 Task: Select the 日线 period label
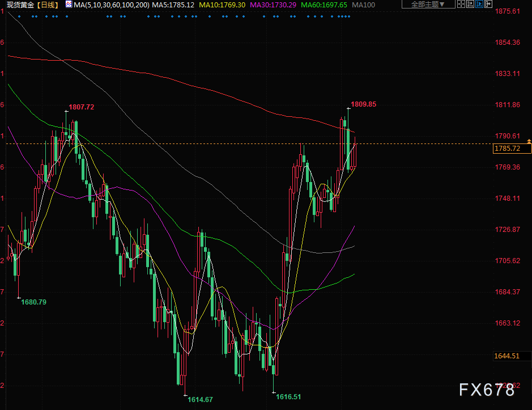pyautogui.click(x=47, y=5)
